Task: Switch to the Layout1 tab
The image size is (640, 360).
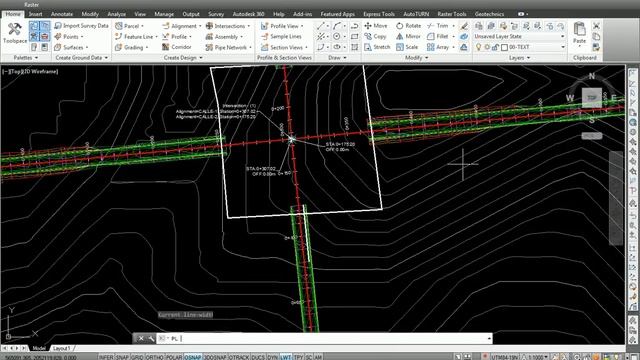Action: [x=62, y=348]
